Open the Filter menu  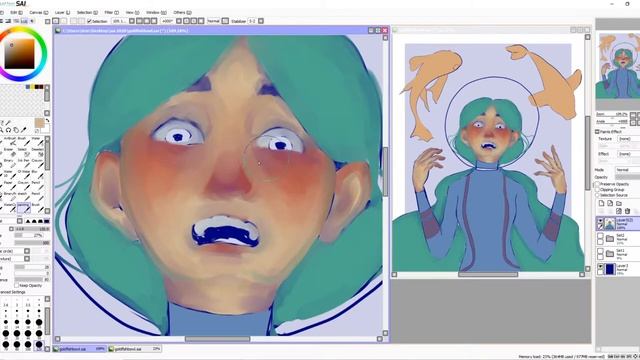(x=112, y=12)
